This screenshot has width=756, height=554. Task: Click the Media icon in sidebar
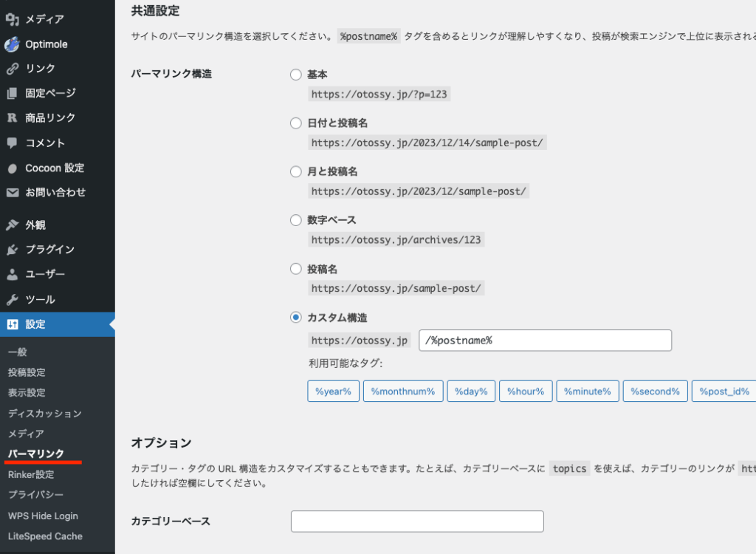[12, 19]
